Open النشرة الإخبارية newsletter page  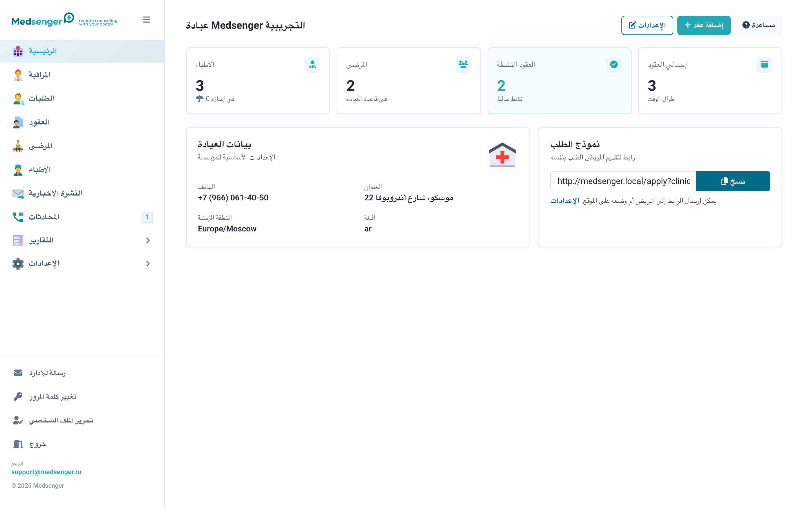[82, 194]
